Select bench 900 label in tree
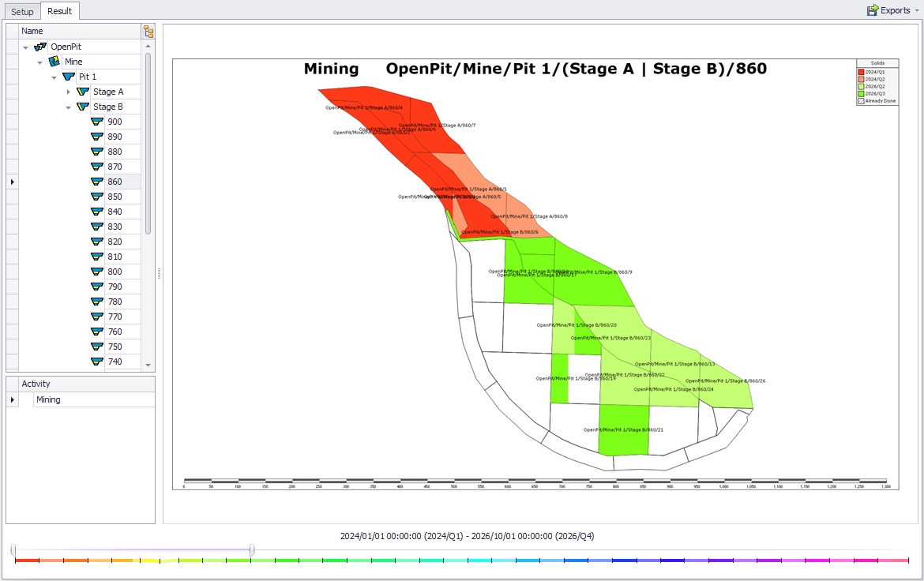Screen dimensions: 924x581 (x=115, y=122)
